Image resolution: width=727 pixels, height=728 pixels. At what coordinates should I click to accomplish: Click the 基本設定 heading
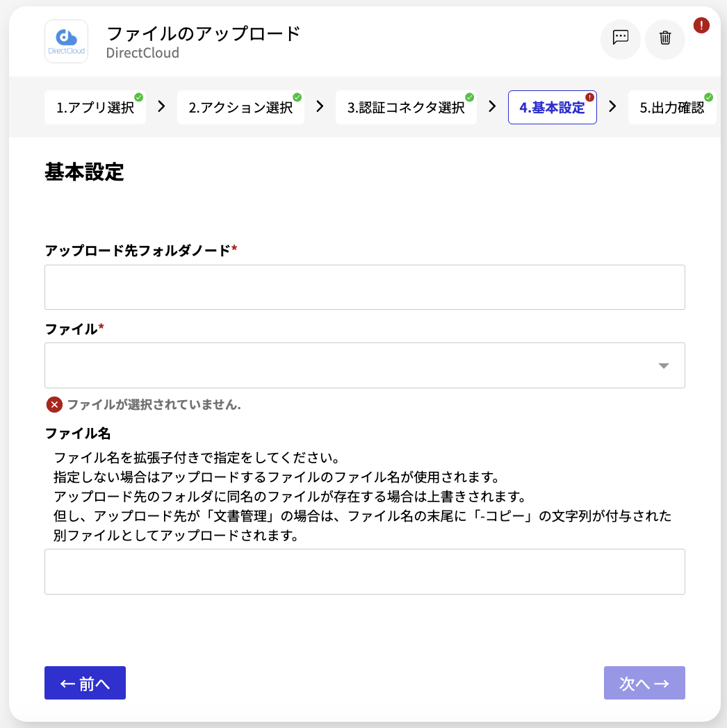click(84, 172)
